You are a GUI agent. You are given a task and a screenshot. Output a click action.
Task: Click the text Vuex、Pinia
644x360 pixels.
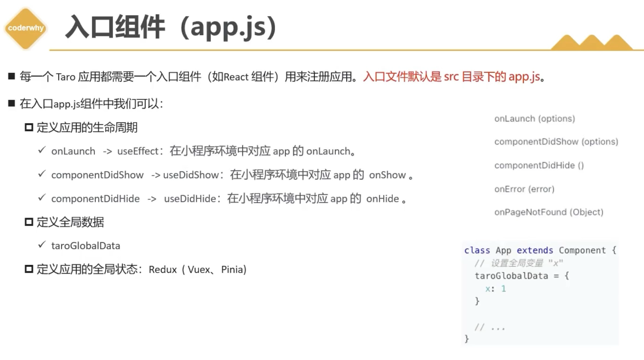[215, 269]
